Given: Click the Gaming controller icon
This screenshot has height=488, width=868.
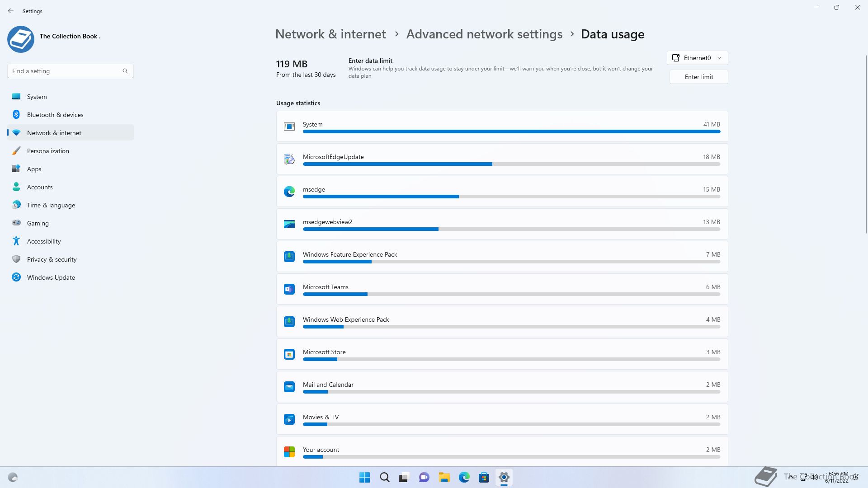Looking at the screenshot, I should (16, 223).
